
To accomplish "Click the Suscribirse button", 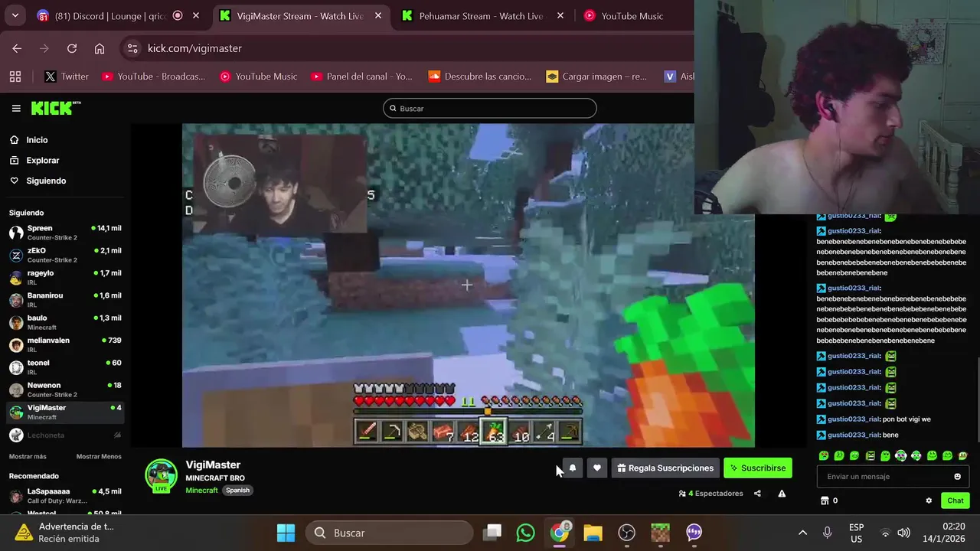I will point(758,468).
